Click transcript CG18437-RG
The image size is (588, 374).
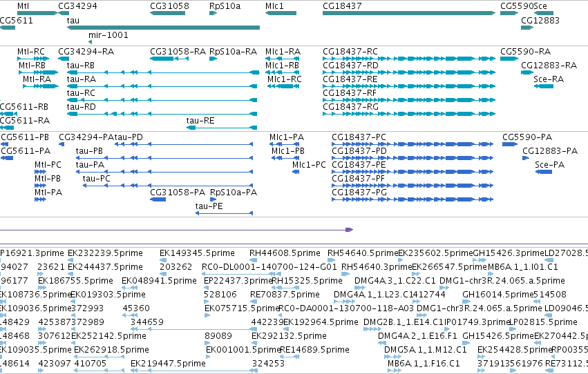pos(409,114)
